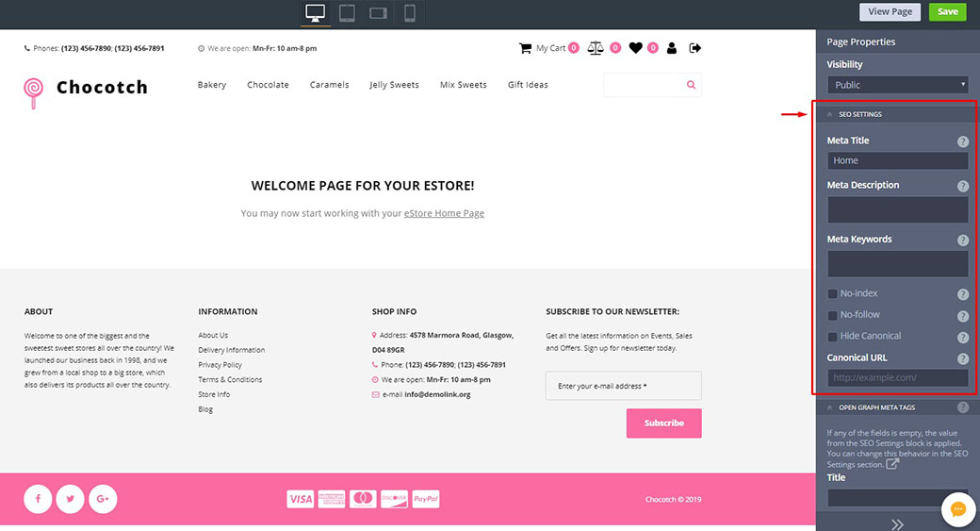The height and width of the screenshot is (531, 980).
Task: Enable the Hide Canonical checkbox
Action: [832, 337]
